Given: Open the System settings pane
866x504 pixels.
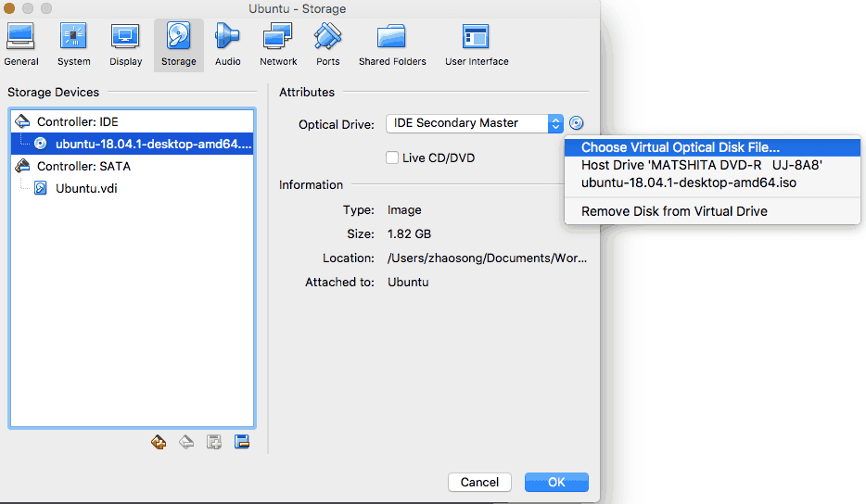Looking at the screenshot, I should [x=73, y=44].
